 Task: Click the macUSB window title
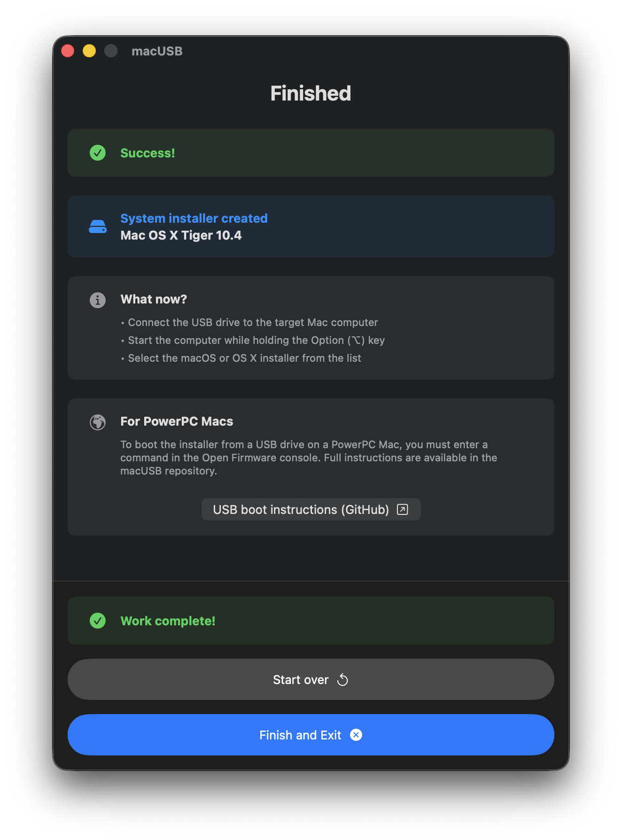click(x=157, y=51)
